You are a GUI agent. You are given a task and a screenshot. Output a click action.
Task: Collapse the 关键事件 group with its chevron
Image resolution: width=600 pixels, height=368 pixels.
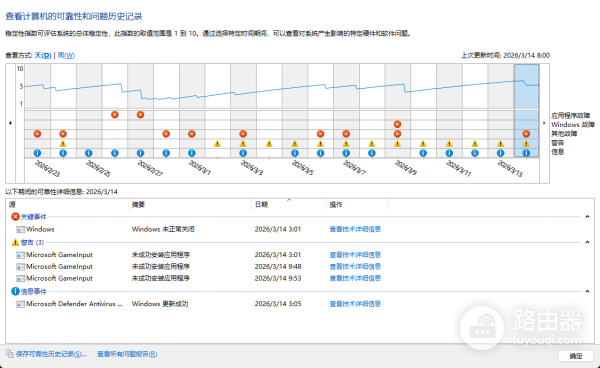click(587, 217)
